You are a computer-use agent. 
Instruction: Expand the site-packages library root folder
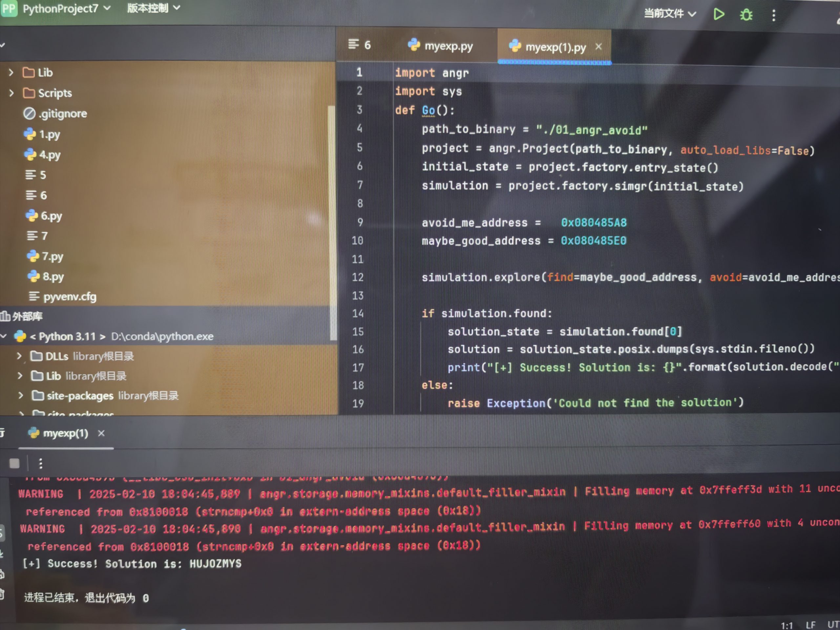tap(20, 395)
